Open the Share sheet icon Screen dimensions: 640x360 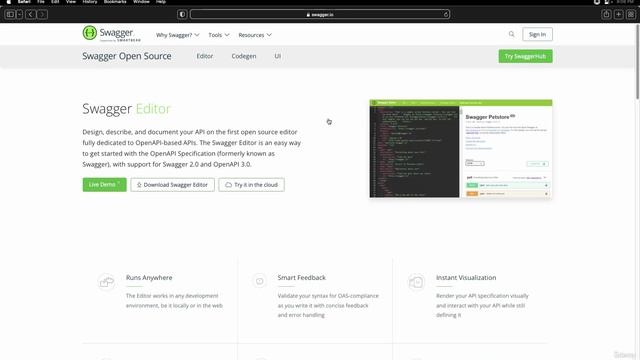click(x=606, y=15)
